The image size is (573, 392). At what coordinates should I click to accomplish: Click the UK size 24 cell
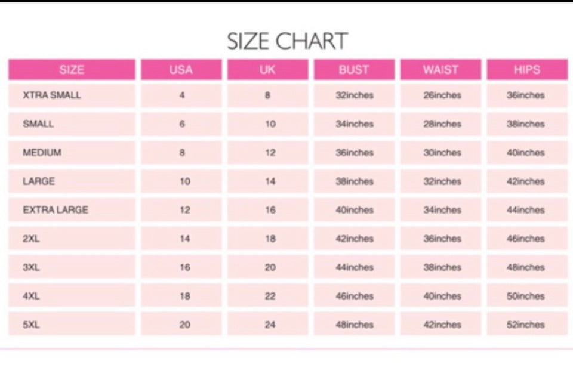click(270, 325)
